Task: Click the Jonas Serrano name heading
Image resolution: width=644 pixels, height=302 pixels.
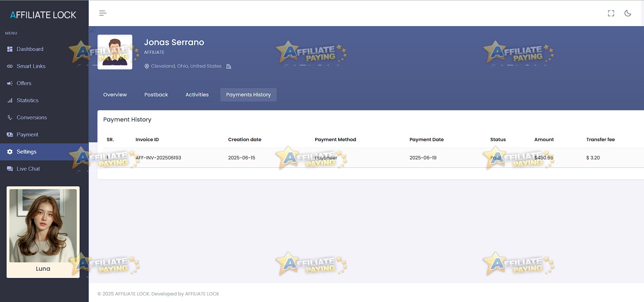Action: [174, 42]
